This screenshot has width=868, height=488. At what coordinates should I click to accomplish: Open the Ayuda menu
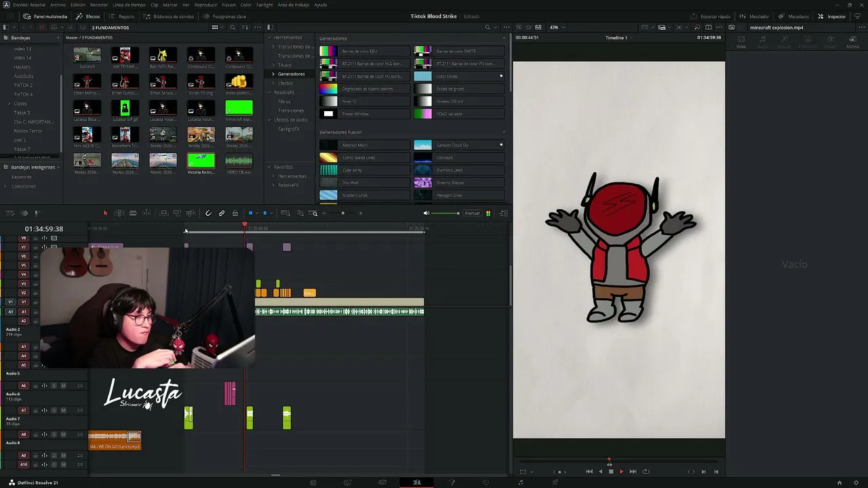click(321, 5)
